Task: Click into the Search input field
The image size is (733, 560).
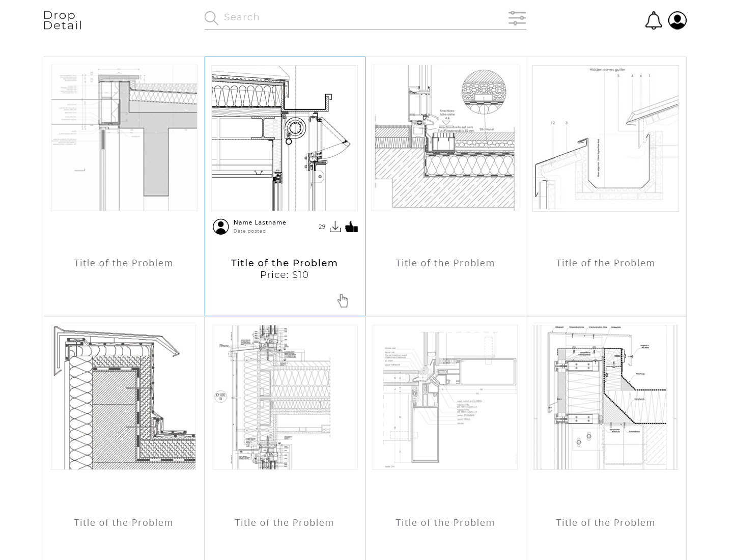Action: click(x=356, y=17)
